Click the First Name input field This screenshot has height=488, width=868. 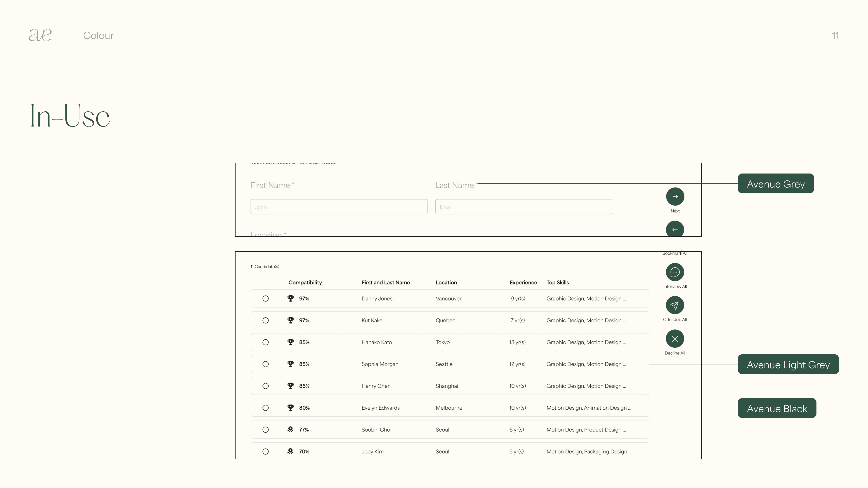pyautogui.click(x=339, y=207)
